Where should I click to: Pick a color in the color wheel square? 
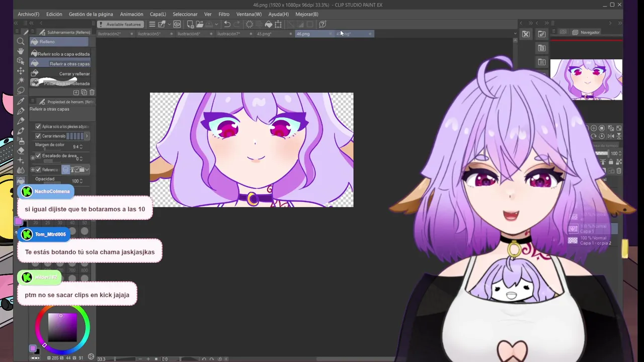click(63, 327)
